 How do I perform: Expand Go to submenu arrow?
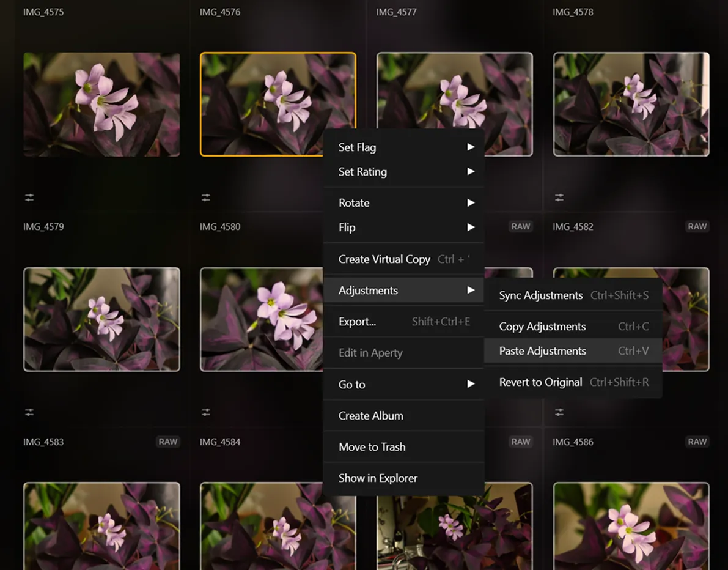(x=470, y=383)
